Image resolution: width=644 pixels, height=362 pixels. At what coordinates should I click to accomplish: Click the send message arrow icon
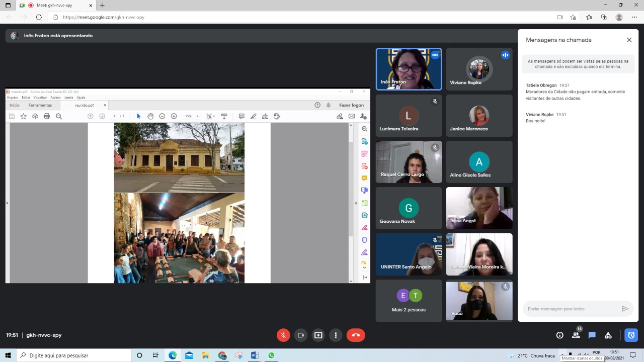(625, 309)
